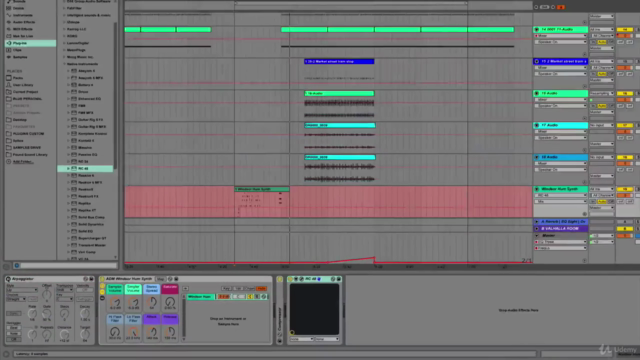
Task: Click Map button on instrument rack
Action: pos(160,279)
